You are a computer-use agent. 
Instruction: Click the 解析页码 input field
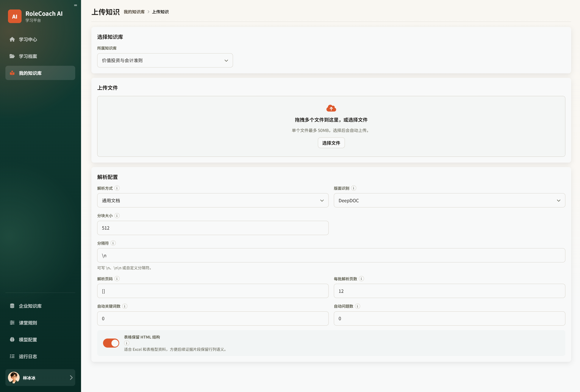(x=213, y=291)
